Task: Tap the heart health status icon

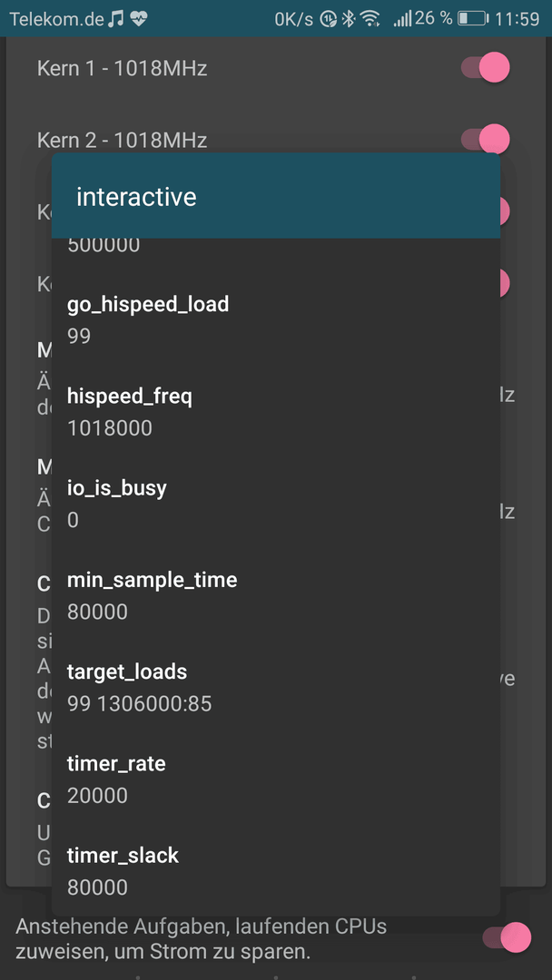Action: point(139,19)
